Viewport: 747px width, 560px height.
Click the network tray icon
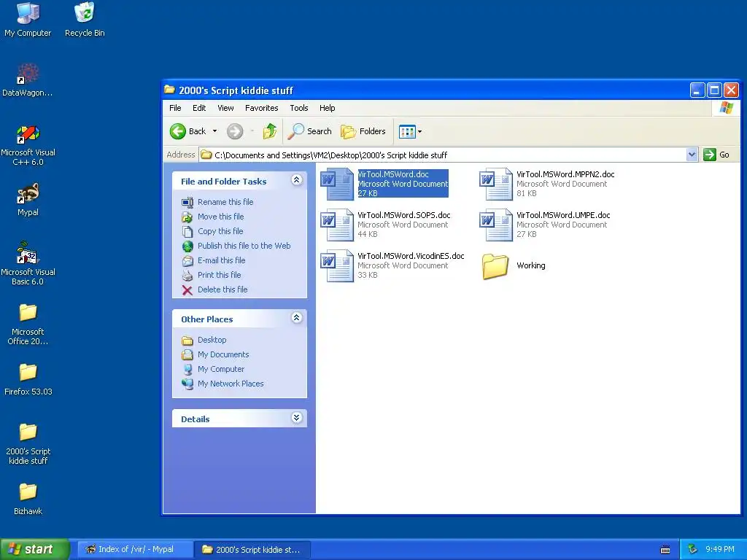692,549
